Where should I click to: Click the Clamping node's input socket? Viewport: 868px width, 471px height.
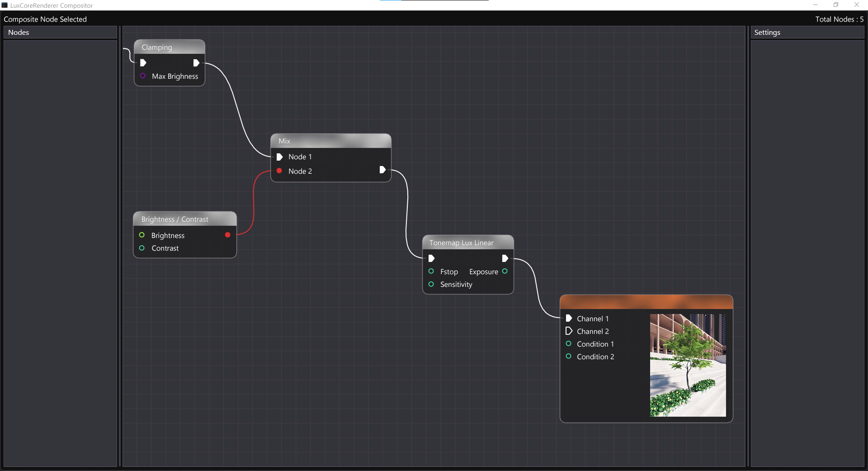pos(143,63)
